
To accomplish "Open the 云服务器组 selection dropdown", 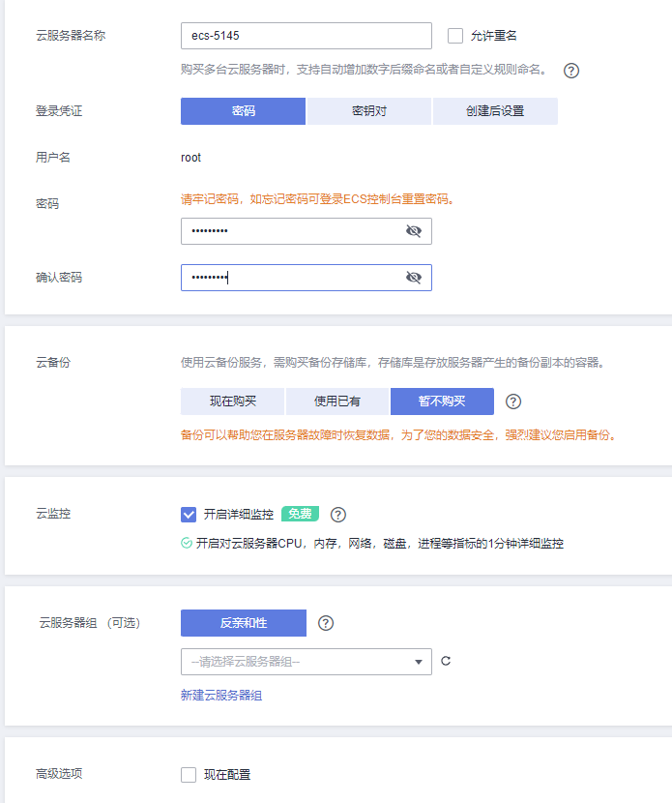I will click(x=307, y=662).
